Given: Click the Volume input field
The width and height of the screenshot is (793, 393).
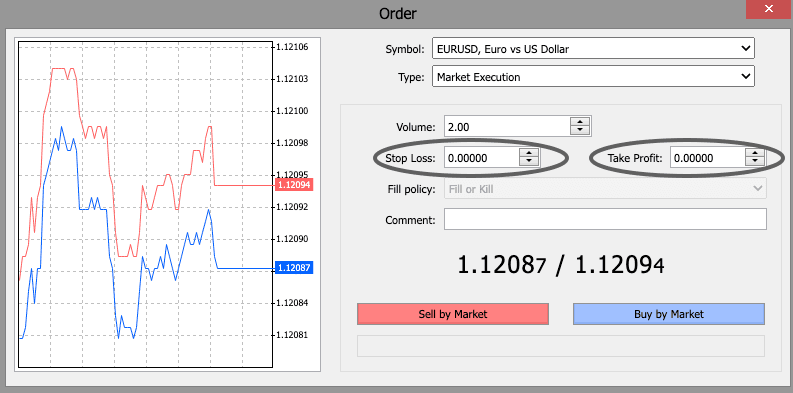Looking at the screenshot, I should click(x=507, y=126).
